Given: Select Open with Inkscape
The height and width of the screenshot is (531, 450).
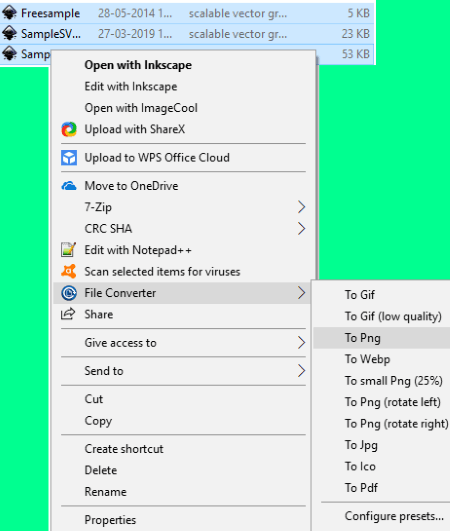Looking at the screenshot, I should click(x=138, y=65).
